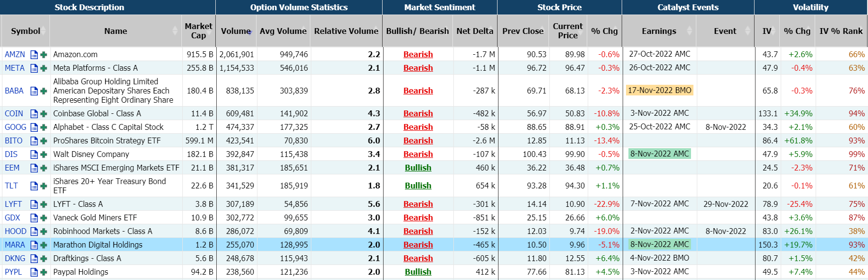Screen dimensions: 868x280
Task: Click green plus icon beside GDX
Action: [44, 218]
